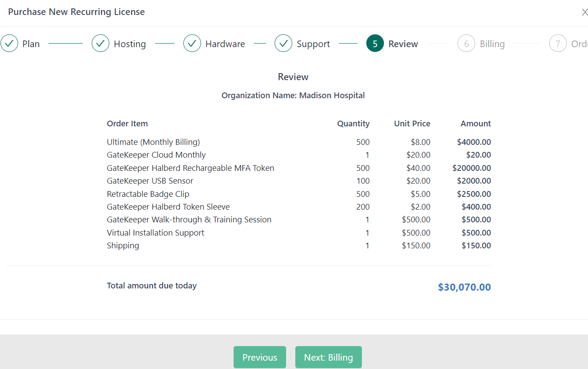Jump to the Billing step label
Screen dimensions: 588x369
pos(492,44)
